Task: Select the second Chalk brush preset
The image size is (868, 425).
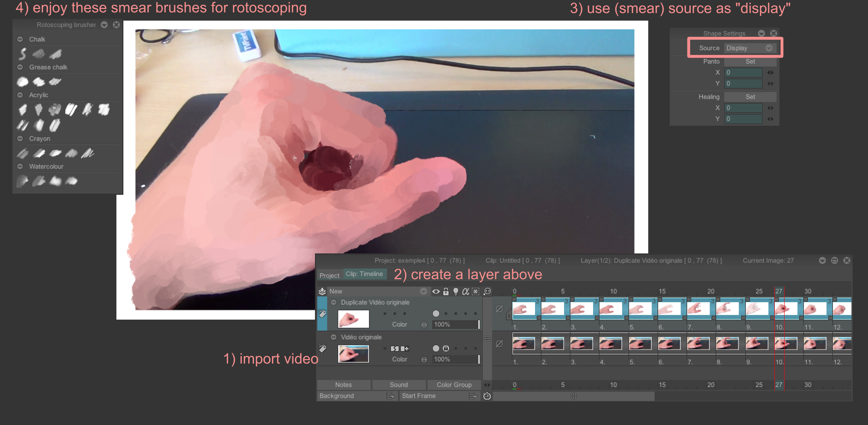Action: coord(38,54)
